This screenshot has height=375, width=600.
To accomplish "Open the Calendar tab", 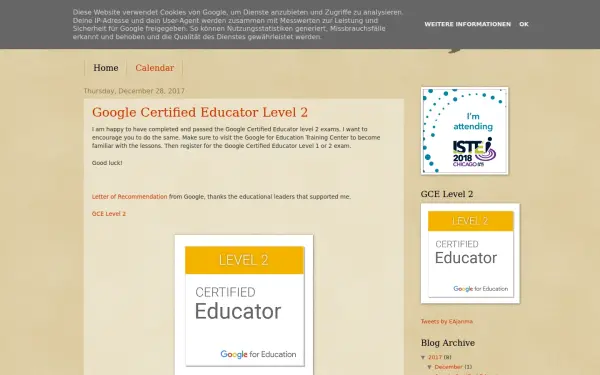I will click(155, 68).
